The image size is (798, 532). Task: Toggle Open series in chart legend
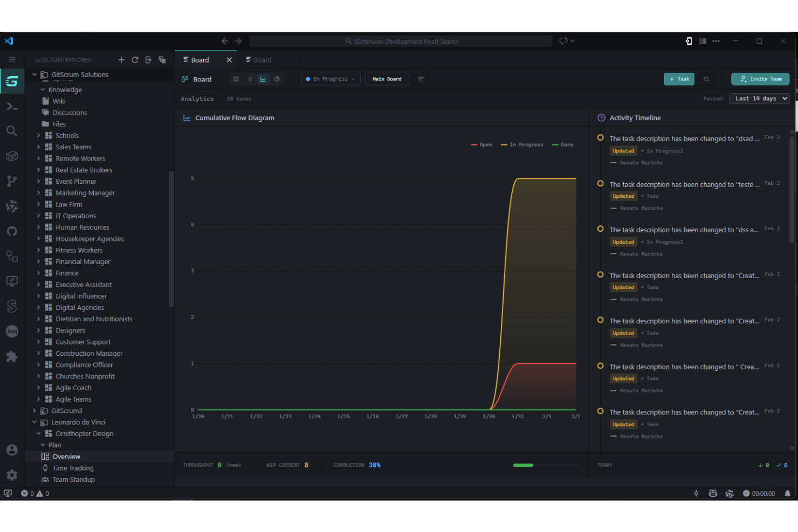(481, 144)
